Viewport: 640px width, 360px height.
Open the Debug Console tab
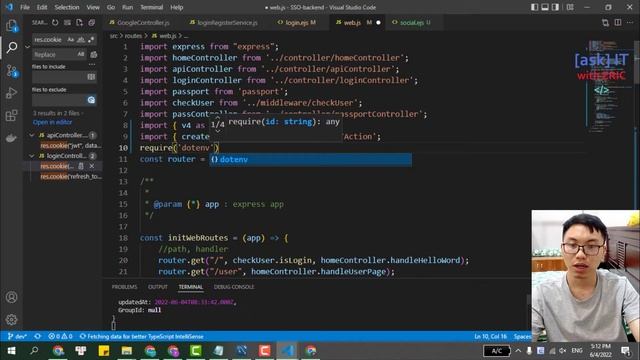[x=234, y=287]
